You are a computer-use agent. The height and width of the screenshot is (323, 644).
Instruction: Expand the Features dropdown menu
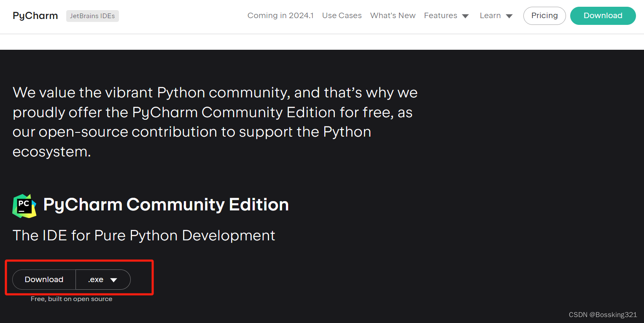[447, 16]
